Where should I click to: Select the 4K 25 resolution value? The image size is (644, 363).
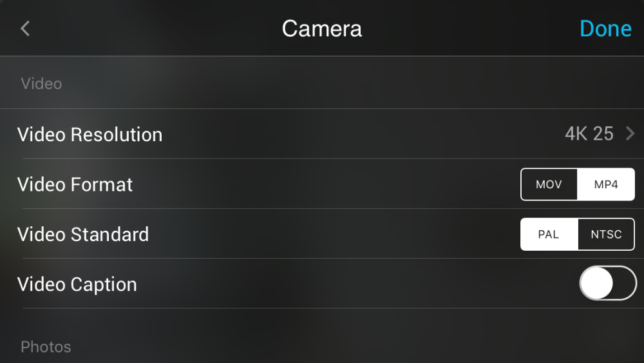589,133
